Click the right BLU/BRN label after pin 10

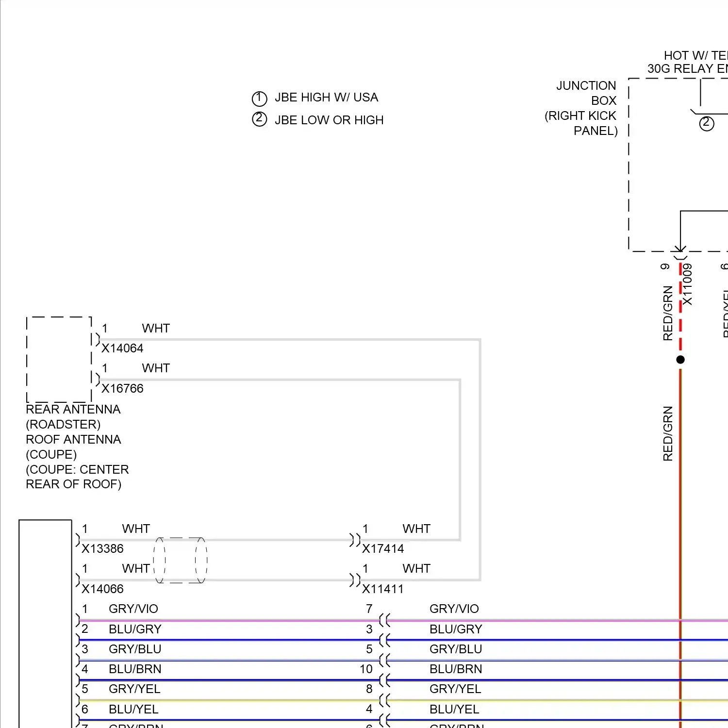coord(456,669)
